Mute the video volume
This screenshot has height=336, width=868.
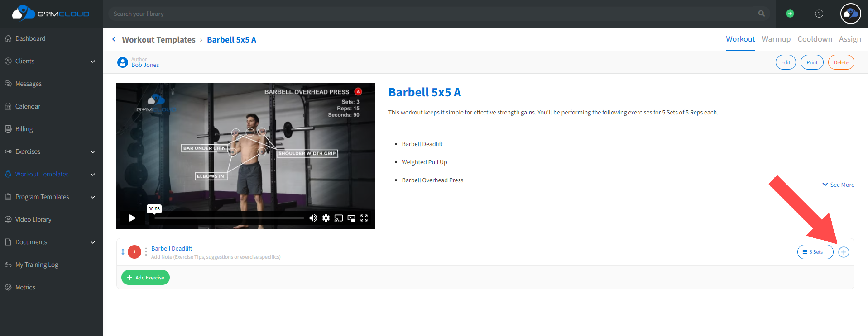[313, 218]
